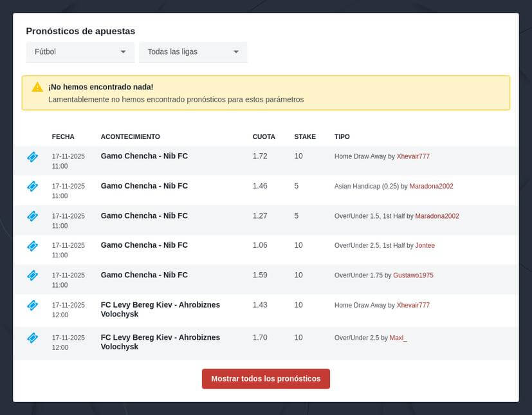Click the ACONTECIMIENTO column header
The width and height of the screenshot is (532, 415).
(131, 136)
